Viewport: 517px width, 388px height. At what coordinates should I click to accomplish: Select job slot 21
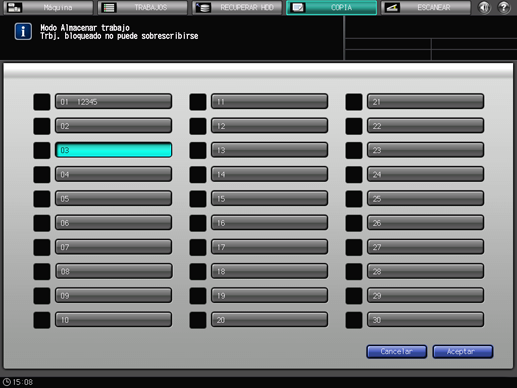click(425, 102)
